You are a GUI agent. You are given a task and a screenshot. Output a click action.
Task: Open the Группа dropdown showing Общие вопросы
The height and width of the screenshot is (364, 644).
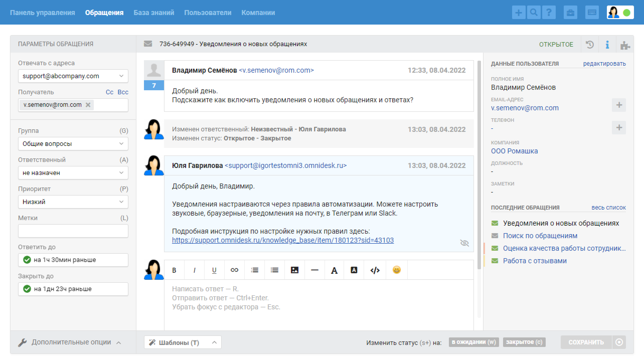coord(73,144)
